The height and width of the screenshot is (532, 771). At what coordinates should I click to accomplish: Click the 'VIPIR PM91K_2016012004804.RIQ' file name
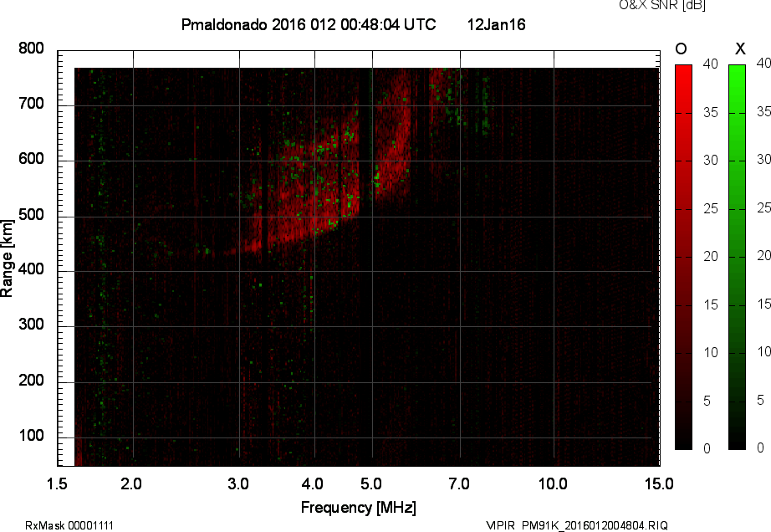tap(577, 525)
